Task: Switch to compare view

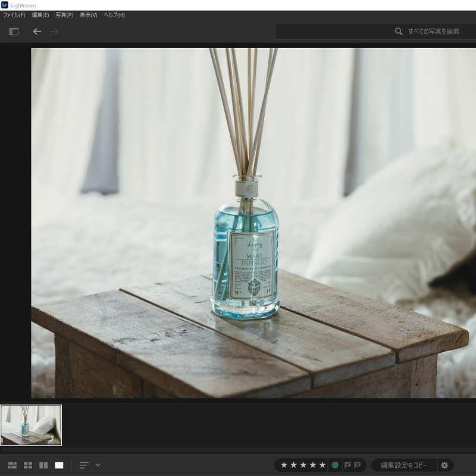Action: pyautogui.click(x=43, y=465)
